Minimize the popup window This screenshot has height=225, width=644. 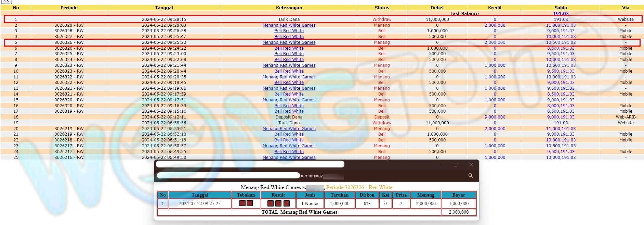pyautogui.click(x=440, y=165)
